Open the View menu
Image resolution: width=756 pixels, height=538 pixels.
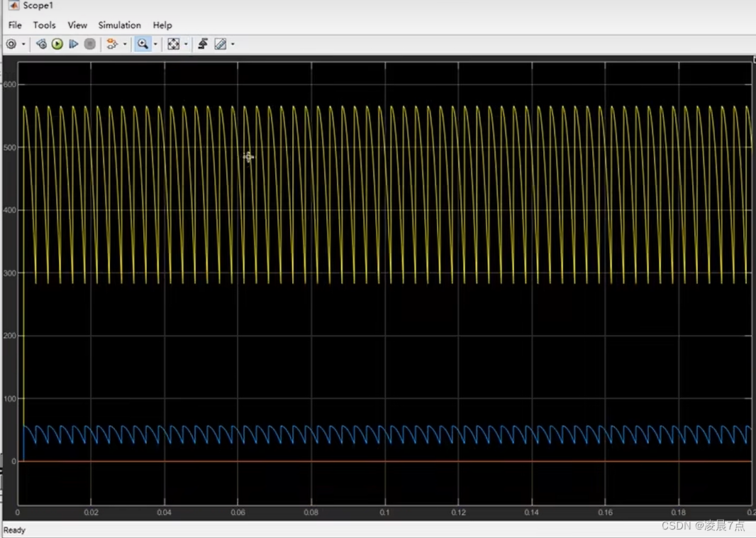(77, 25)
